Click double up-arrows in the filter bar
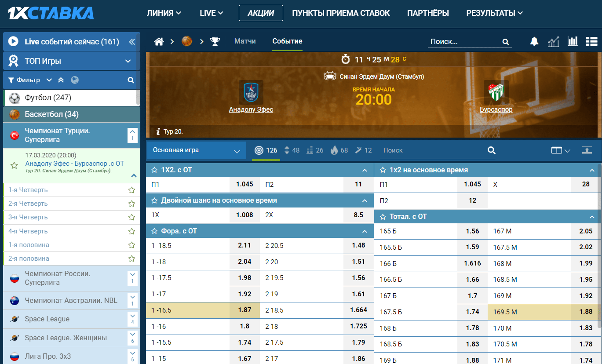 61,80
